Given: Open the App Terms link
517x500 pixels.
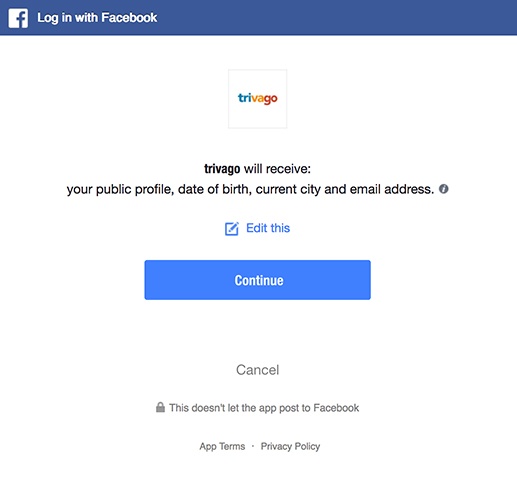Looking at the screenshot, I should 222,446.
